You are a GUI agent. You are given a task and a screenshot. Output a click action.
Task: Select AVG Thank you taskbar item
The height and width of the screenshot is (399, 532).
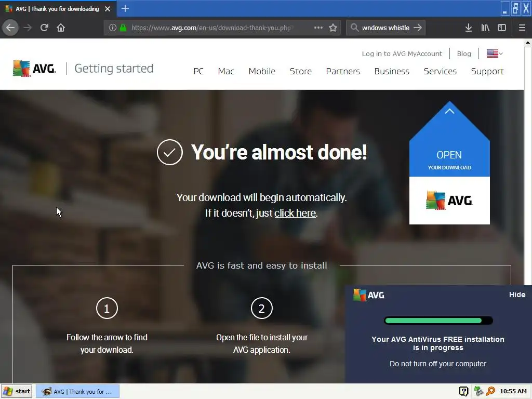[77, 391]
